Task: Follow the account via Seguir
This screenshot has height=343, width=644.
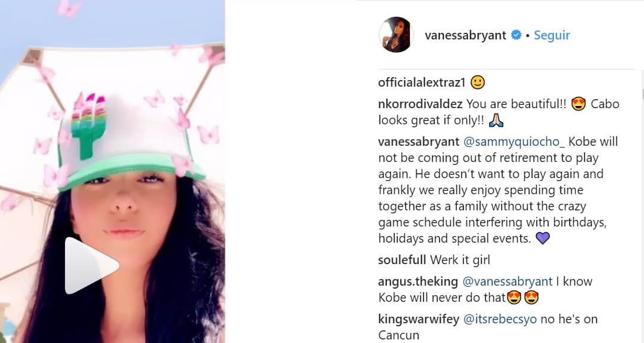Action: pos(551,35)
